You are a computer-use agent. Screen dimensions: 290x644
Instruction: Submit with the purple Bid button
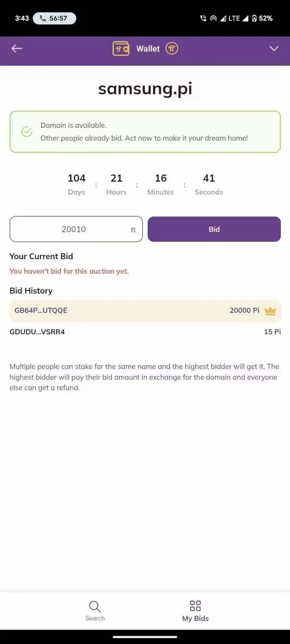tap(214, 229)
